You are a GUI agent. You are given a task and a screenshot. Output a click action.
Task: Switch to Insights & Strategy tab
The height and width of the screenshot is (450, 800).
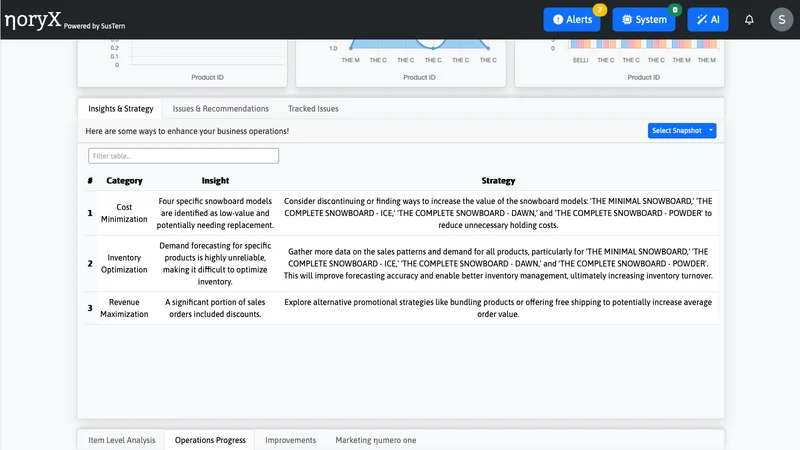pos(120,109)
